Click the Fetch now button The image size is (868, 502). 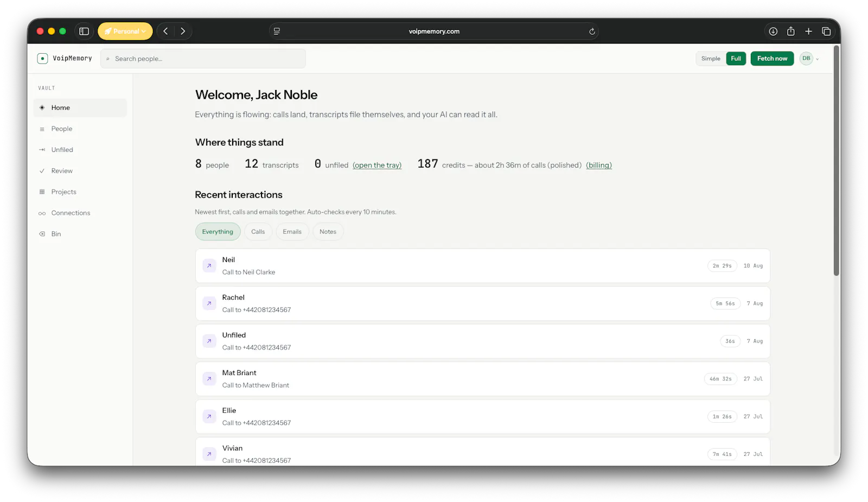772,59
